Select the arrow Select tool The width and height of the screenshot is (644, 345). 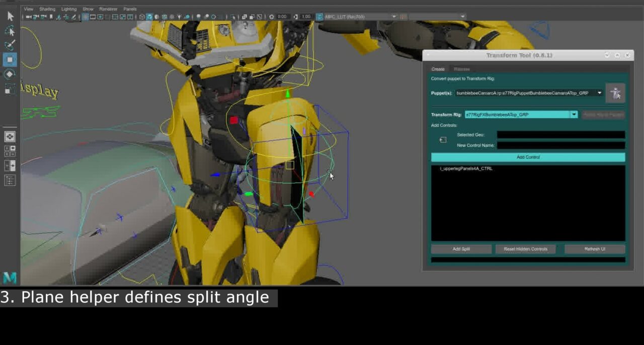(x=10, y=16)
